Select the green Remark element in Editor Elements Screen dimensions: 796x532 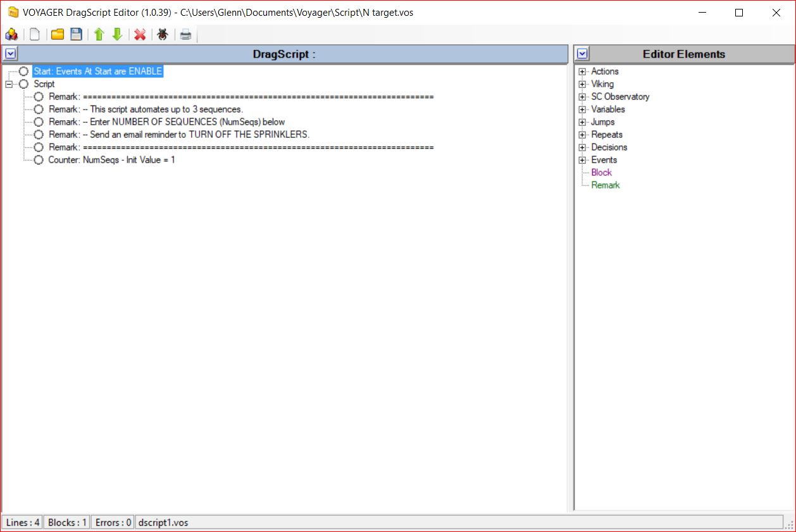pyautogui.click(x=606, y=185)
